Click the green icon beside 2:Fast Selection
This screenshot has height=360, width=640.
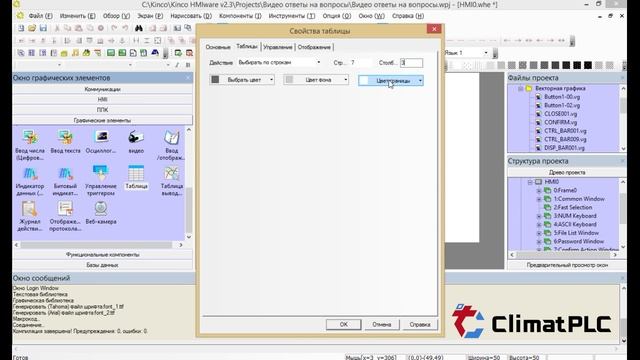[548, 207]
